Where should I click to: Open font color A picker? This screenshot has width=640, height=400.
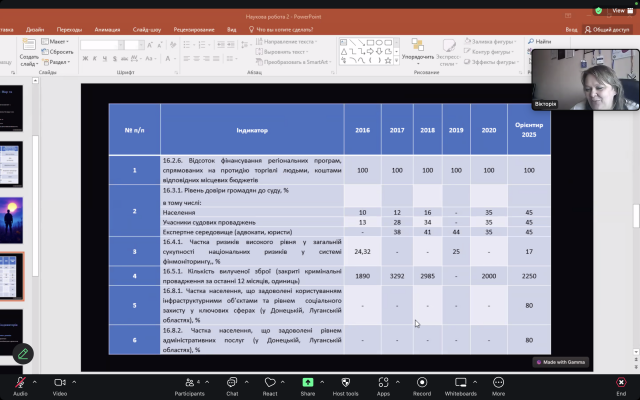tap(168, 59)
